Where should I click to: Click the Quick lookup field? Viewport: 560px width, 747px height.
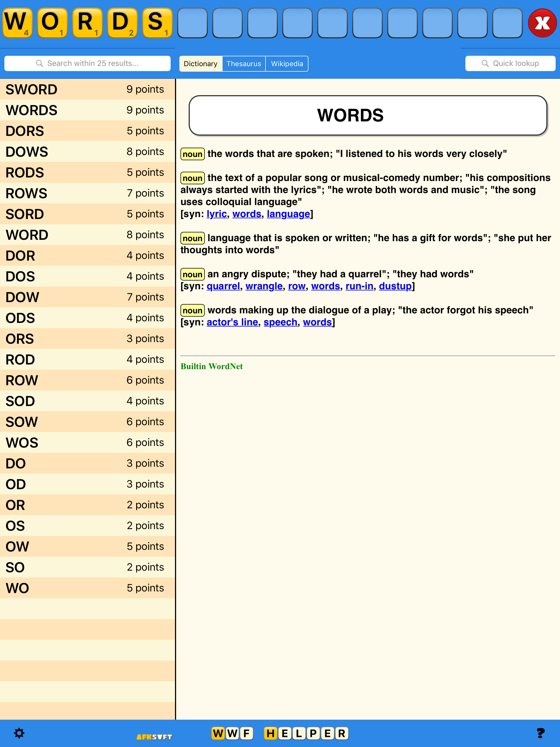510,63
